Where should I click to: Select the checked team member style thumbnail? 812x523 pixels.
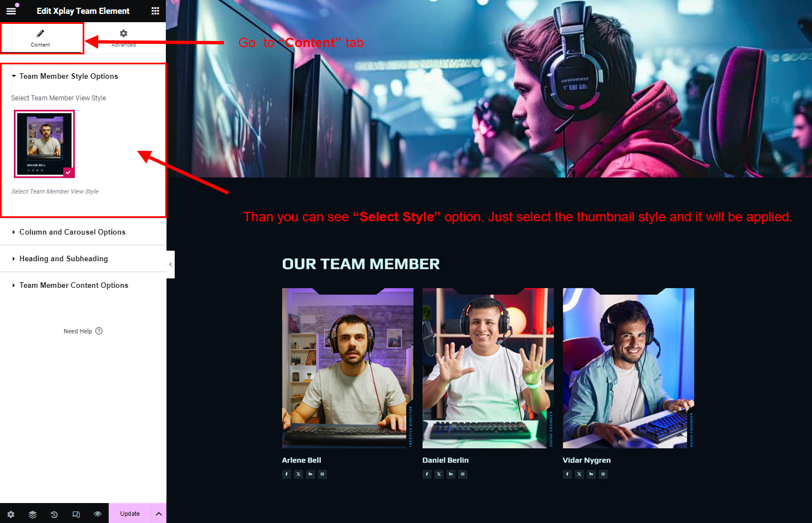[x=44, y=144]
